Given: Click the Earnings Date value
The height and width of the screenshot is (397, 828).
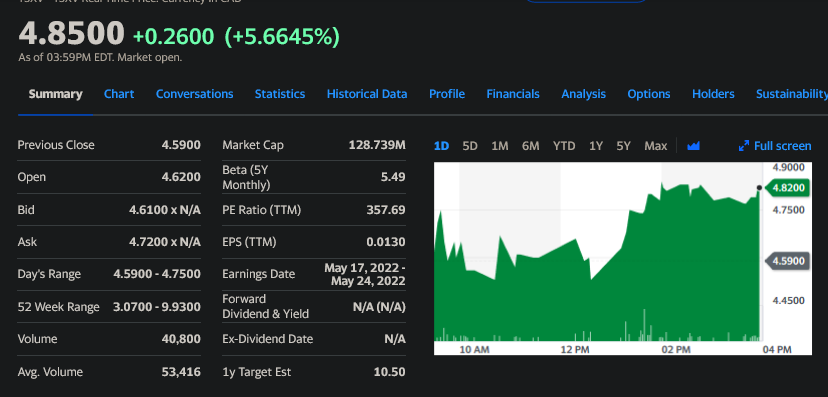Looking at the screenshot, I should pyautogui.click(x=365, y=274).
